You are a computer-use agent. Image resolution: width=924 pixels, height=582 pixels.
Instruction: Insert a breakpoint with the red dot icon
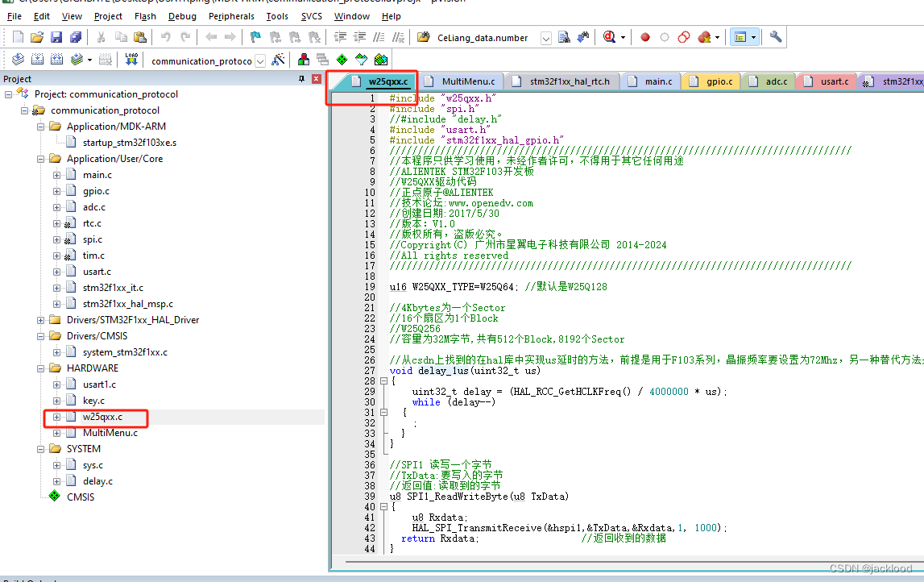pos(645,37)
